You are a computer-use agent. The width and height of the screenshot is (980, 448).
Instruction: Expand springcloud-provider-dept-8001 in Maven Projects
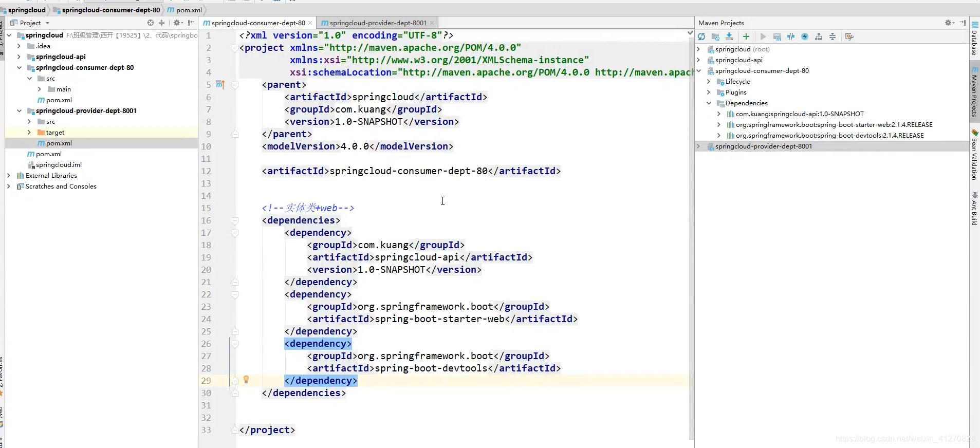click(x=698, y=146)
